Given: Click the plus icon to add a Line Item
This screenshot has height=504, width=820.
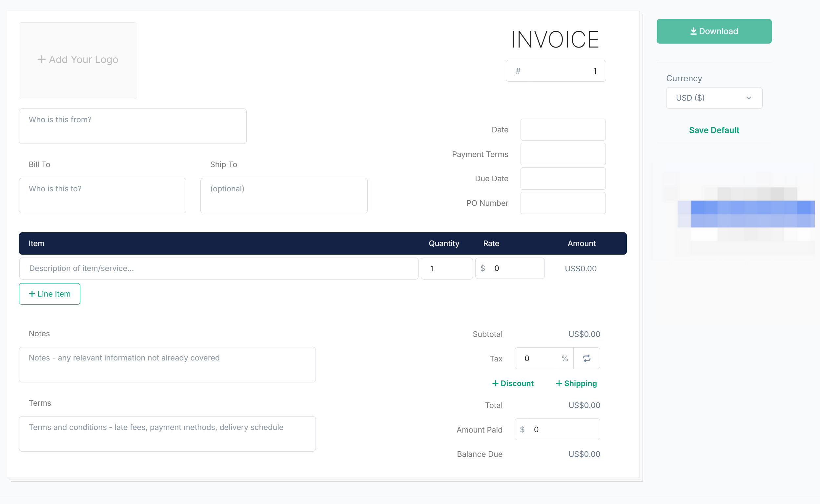Looking at the screenshot, I should tap(32, 294).
